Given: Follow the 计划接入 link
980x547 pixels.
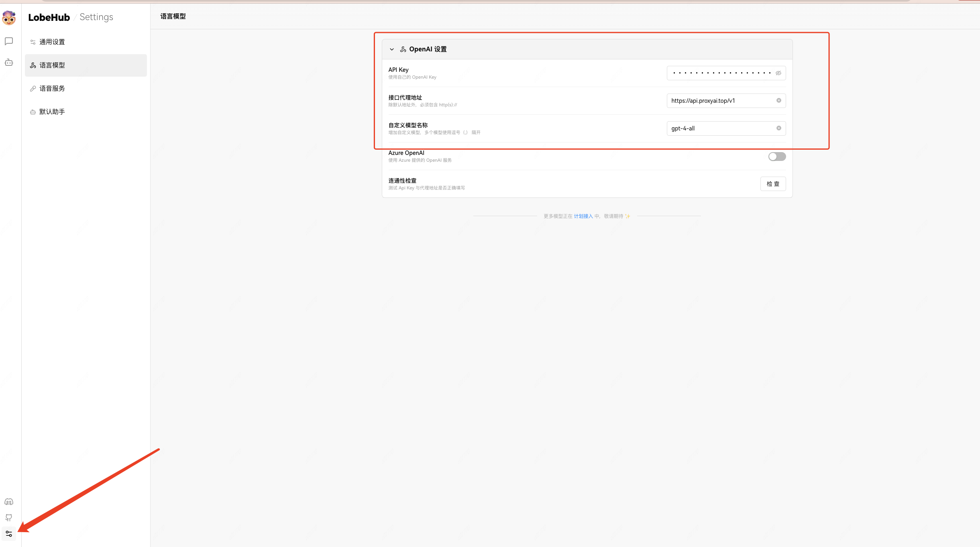Looking at the screenshot, I should tap(583, 216).
